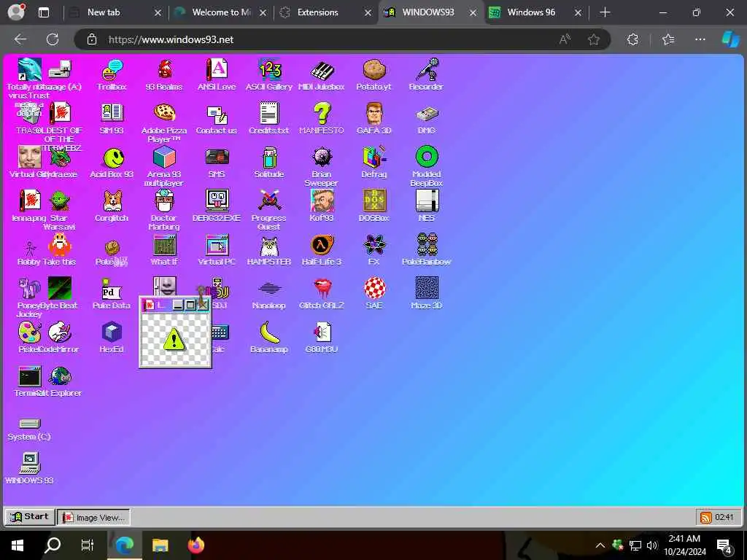
Task: Refresh the current page
Action: (x=53, y=39)
